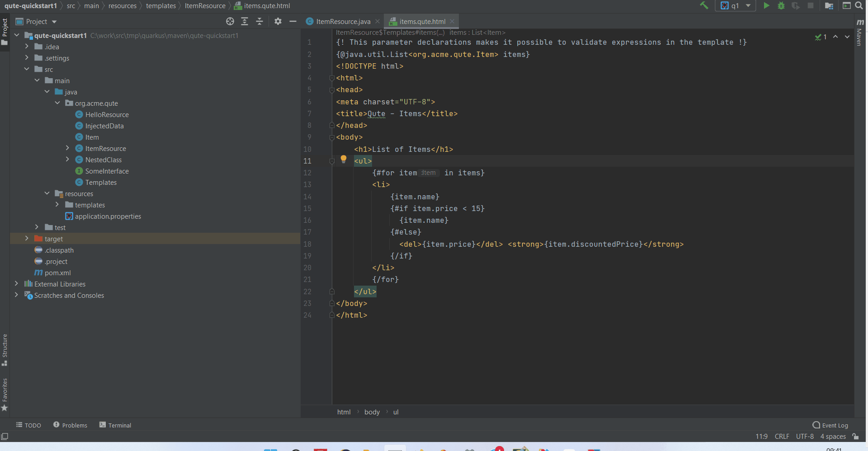Click the html breadcrumb below the editor
868x451 pixels.
[344, 412]
